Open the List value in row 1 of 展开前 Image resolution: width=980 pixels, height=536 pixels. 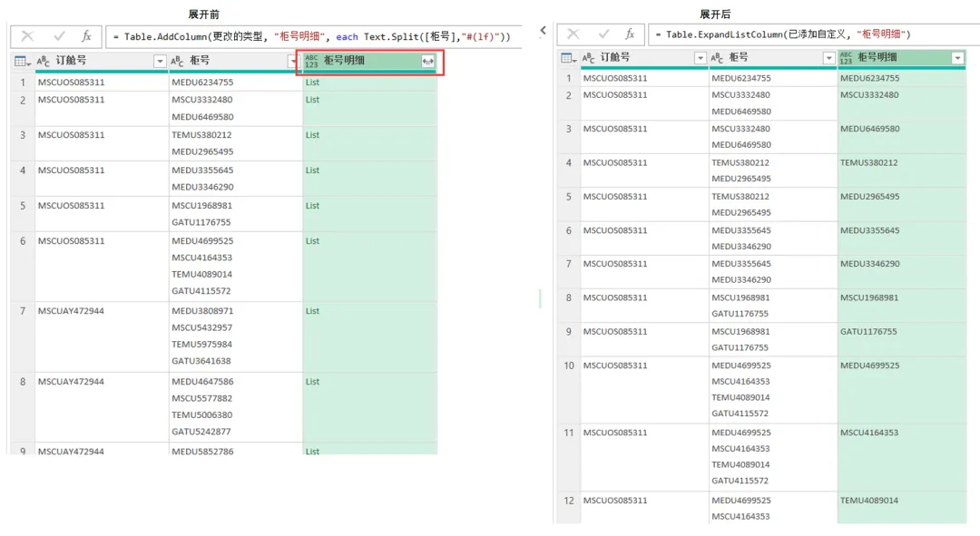tap(312, 83)
